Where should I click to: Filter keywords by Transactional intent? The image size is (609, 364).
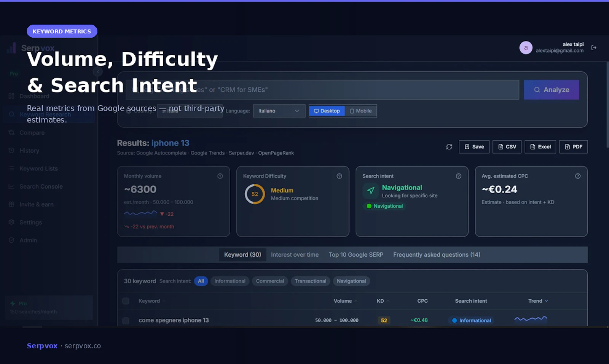[x=310, y=281]
